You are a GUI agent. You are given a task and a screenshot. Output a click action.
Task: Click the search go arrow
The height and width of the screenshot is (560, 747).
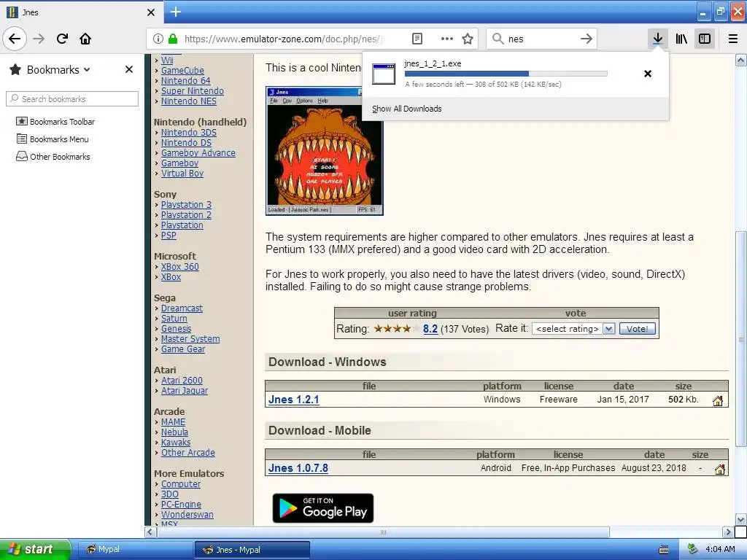(x=587, y=39)
